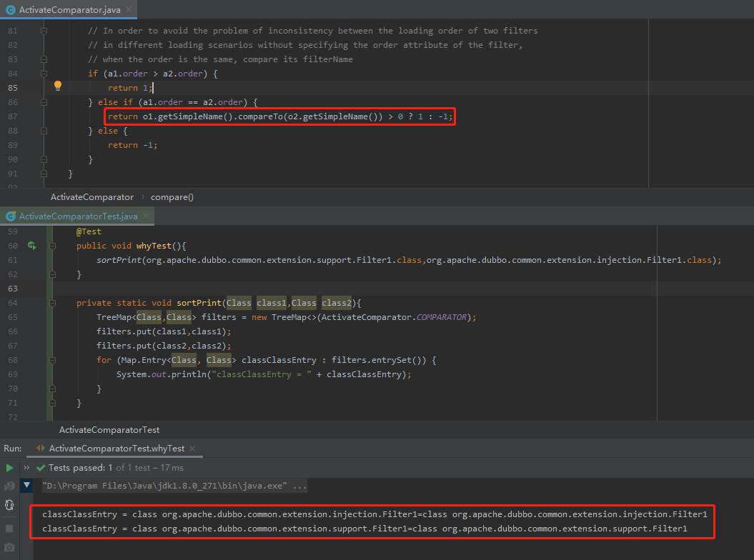Click ActivateComparatorTest breadcrumb in lower editor
Screen dimensions: 754x560
[x=109, y=430]
